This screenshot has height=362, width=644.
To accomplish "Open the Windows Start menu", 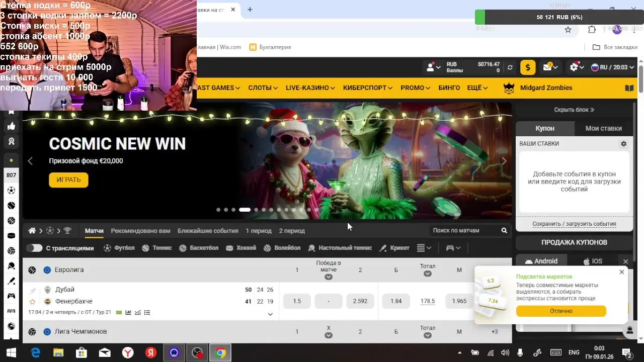I will pyautogui.click(x=11, y=353).
